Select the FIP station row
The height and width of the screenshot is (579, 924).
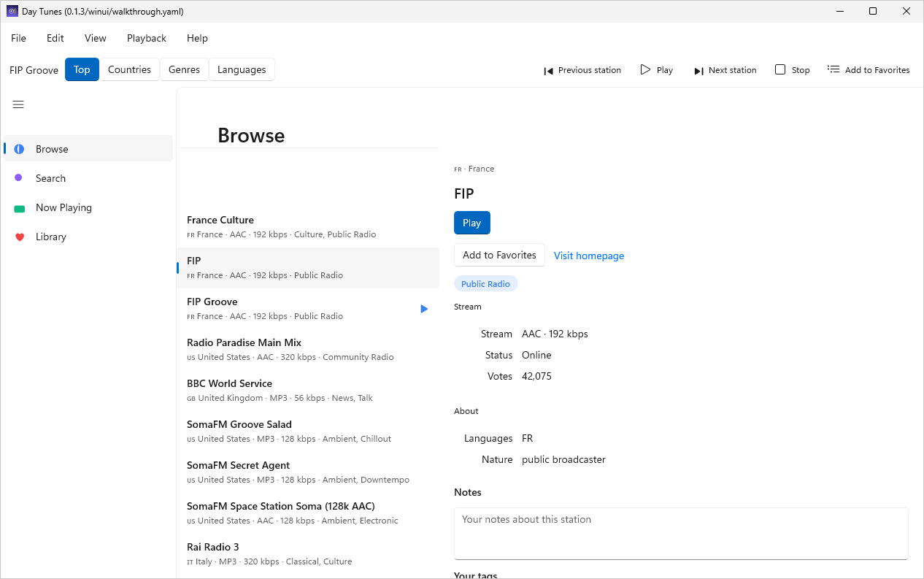[x=308, y=268]
